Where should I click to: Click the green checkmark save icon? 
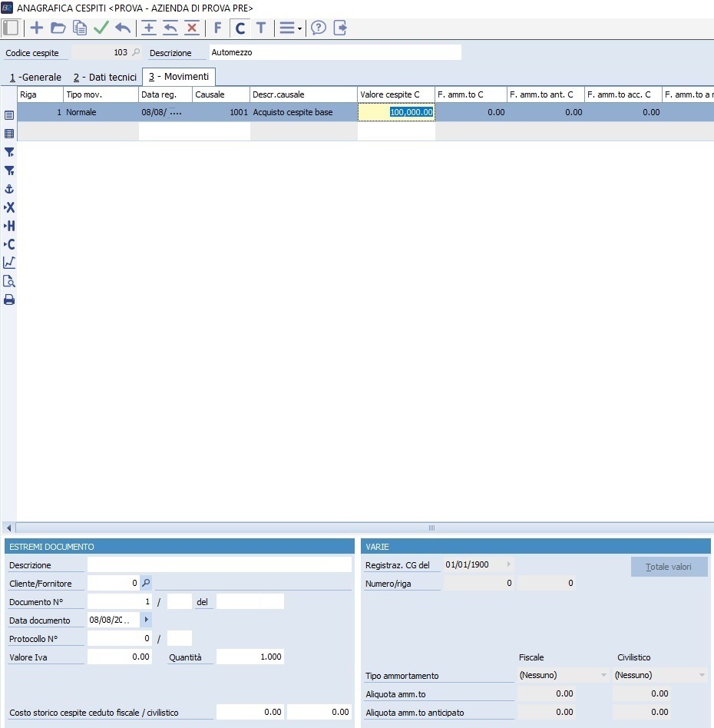[x=101, y=28]
